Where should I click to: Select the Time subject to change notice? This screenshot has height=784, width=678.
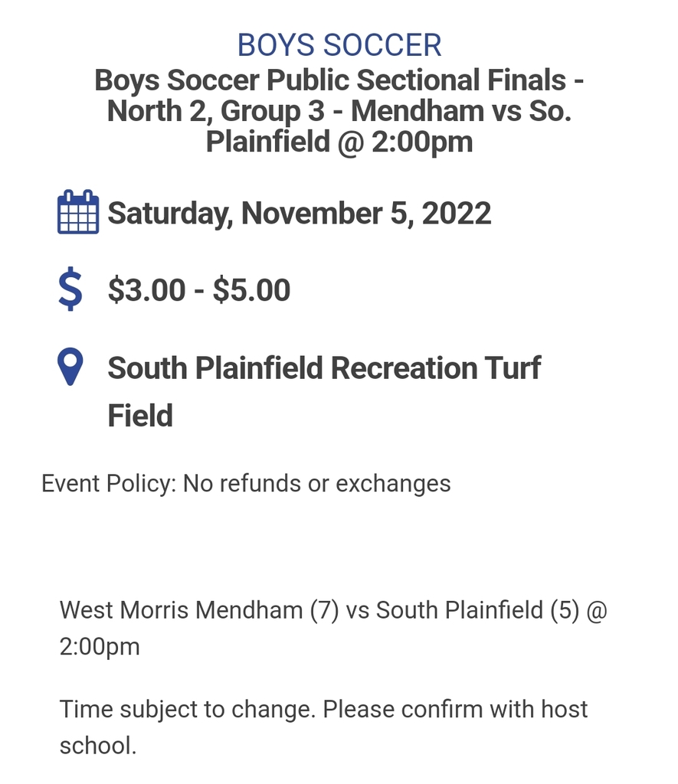click(x=188, y=710)
